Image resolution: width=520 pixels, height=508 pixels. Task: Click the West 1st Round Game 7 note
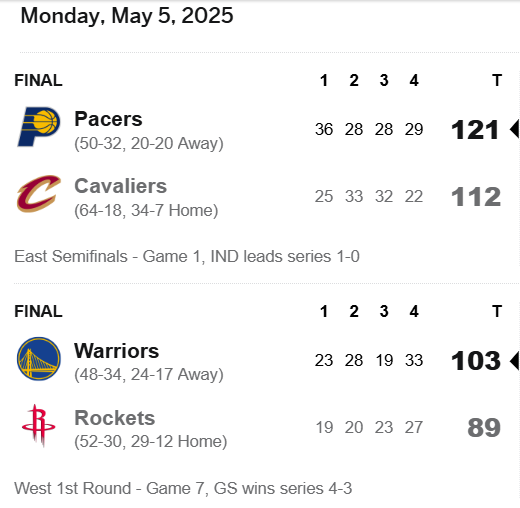183,488
